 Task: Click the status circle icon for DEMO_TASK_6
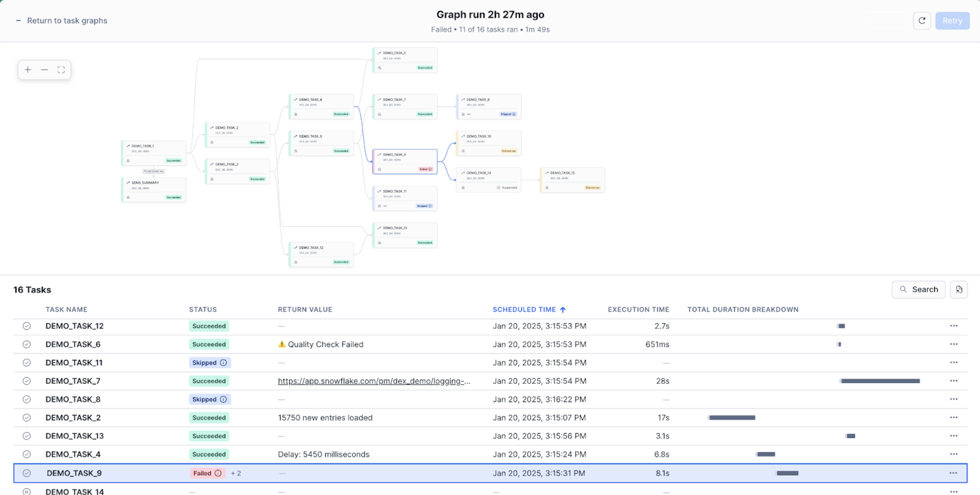coord(27,344)
